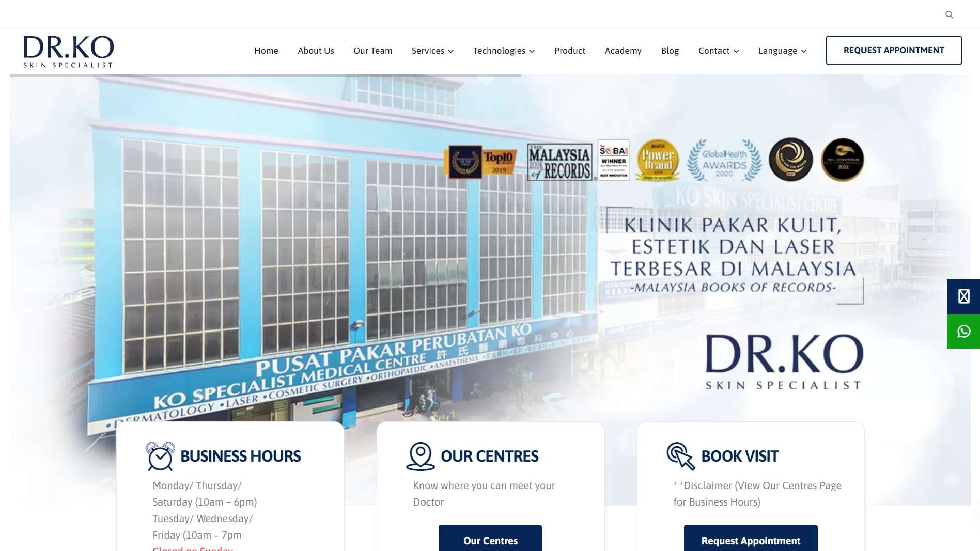Image resolution: width=980 pixels, height=551 pixels.
Task: Open the Our Team page
Action: click(x=372, y=51)
